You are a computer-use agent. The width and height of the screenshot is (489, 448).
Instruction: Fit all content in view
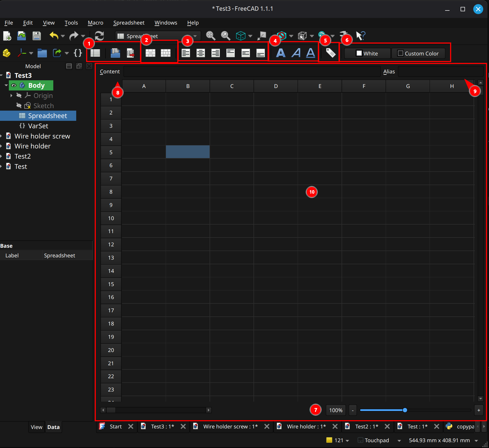pos(211,36)
